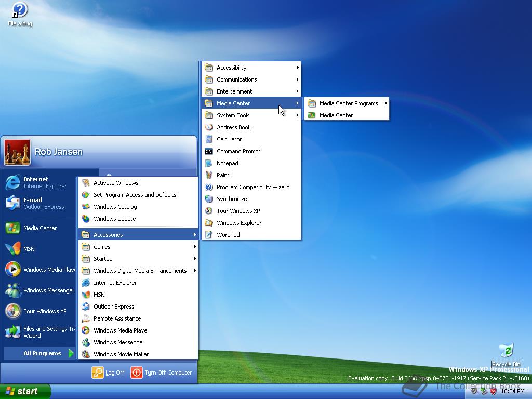The width and height of the screenshot is (532, 399).
Task: Open Paint from Accessories
Action: tap(251, 175)
